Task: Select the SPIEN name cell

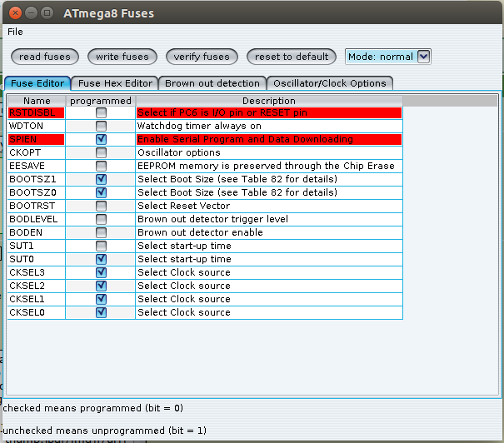Action: click(37, 139)
